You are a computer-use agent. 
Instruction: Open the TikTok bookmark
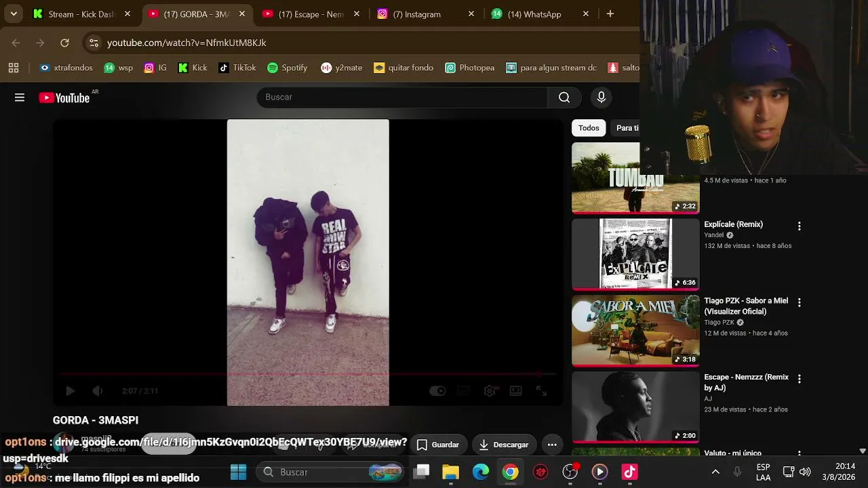point(237,68)
